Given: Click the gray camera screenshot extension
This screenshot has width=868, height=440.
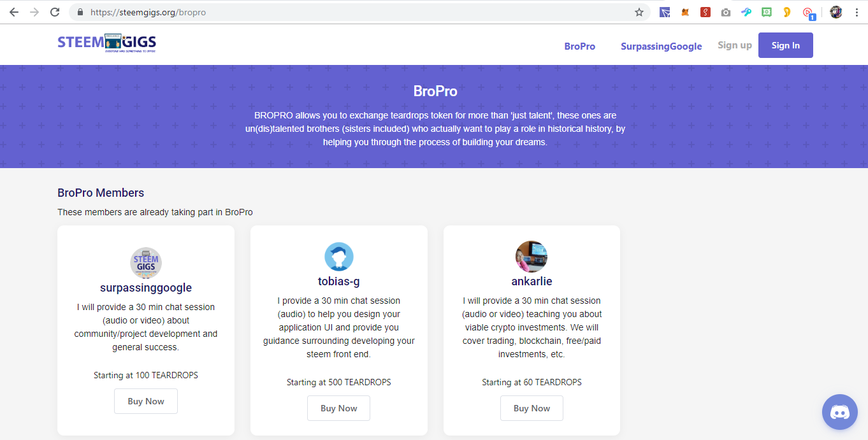Looking at the screenshot, I should coord(726,12).
